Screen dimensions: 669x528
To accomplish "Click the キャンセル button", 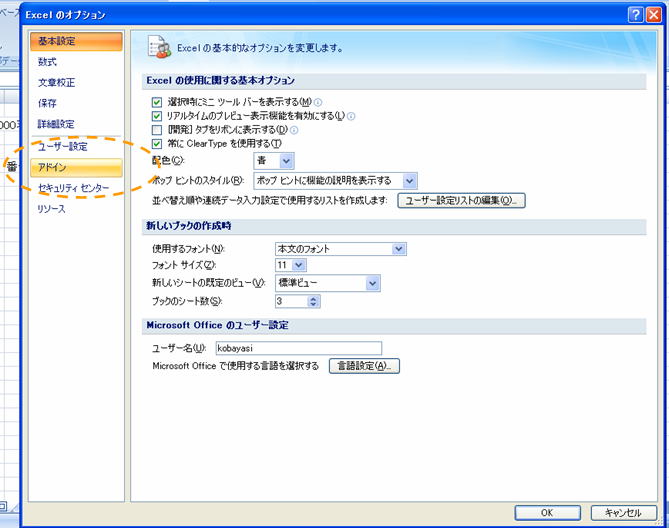I will pyautogui.click(x=623, y=513).
